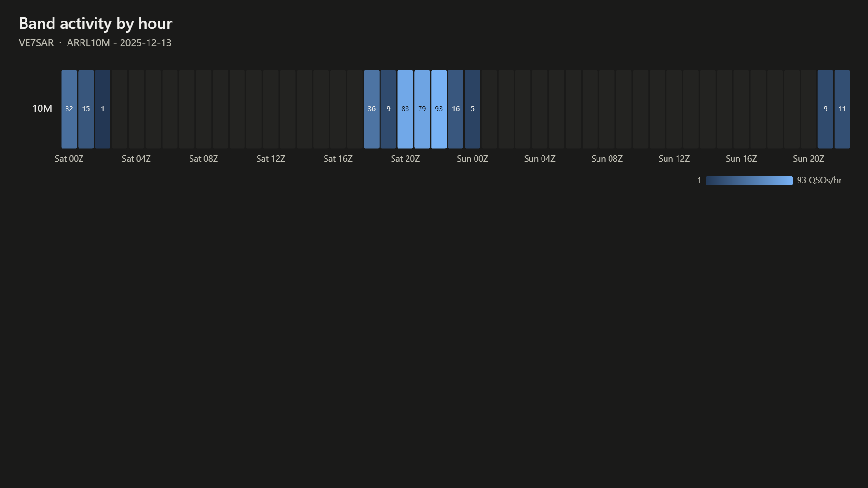The width and height of the screenshot is (868, 488).
Task: Select the Sat 20Z cell showing 83
Action: [x=405, y=109]
